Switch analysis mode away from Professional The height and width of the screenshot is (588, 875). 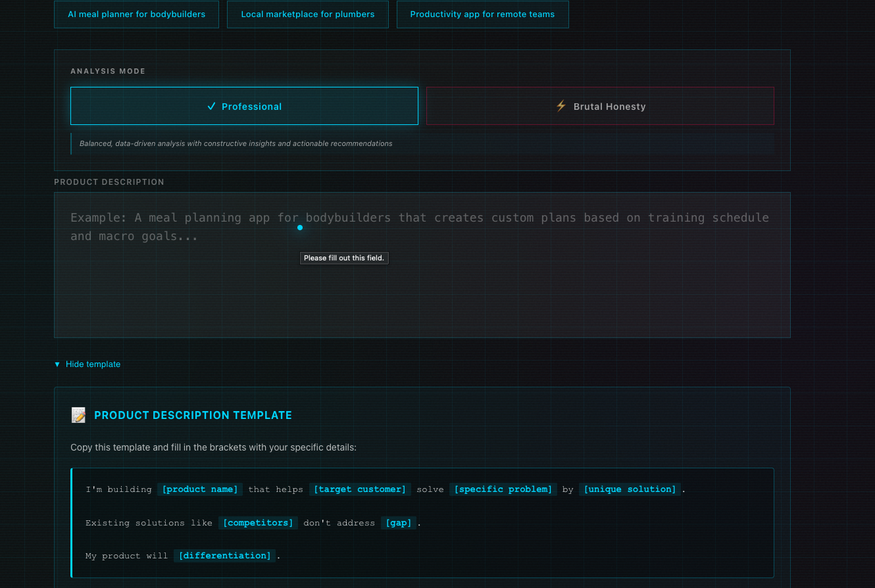coord(600,106)
